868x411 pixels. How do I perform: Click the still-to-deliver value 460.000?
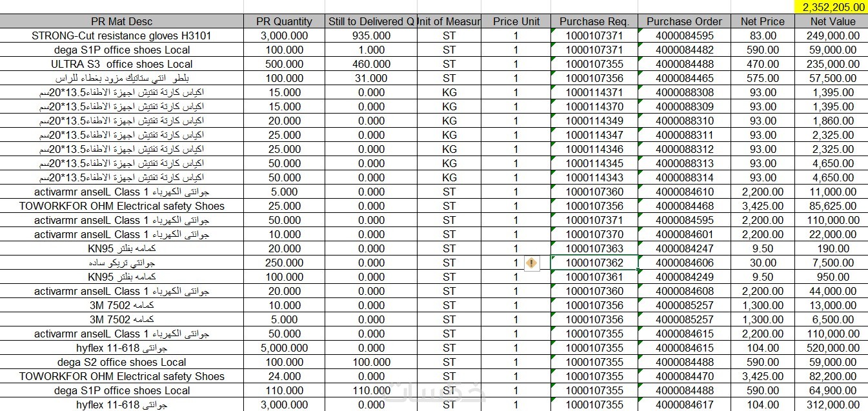[371, 64]
